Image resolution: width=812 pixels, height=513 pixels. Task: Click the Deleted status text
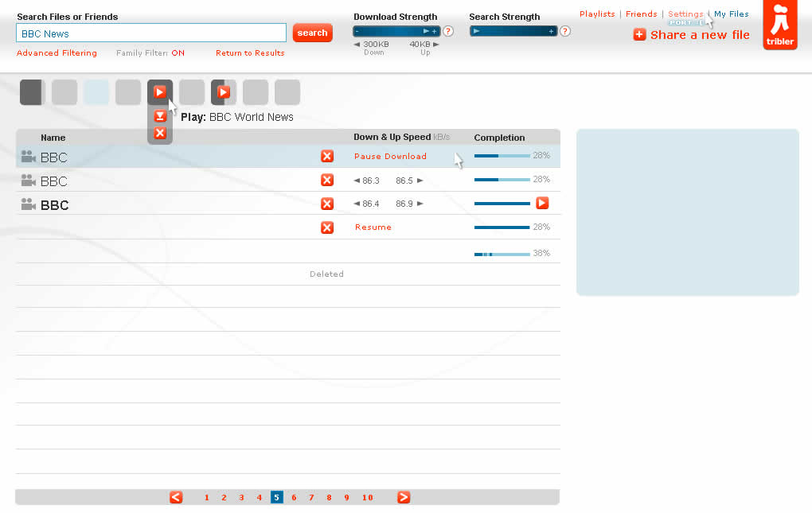pyautogui.click(x=326, y=274)
